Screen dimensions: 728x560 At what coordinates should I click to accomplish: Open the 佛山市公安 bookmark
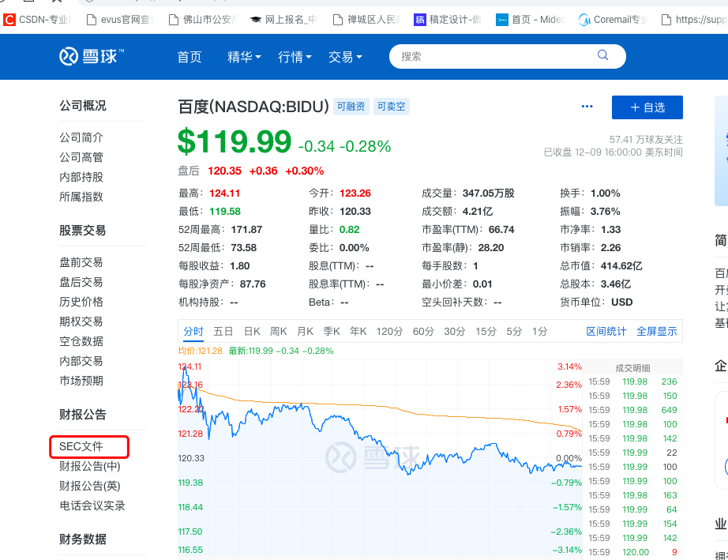pos(202,20)
